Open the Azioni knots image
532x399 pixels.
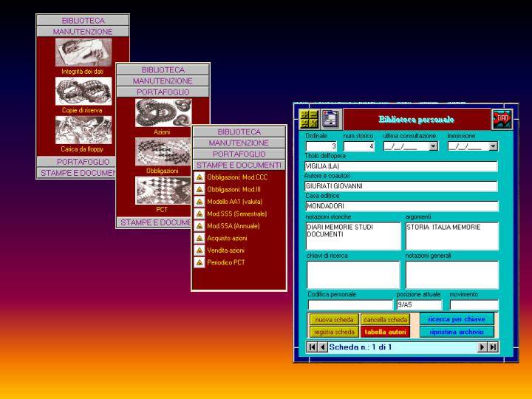click(163, 112)
